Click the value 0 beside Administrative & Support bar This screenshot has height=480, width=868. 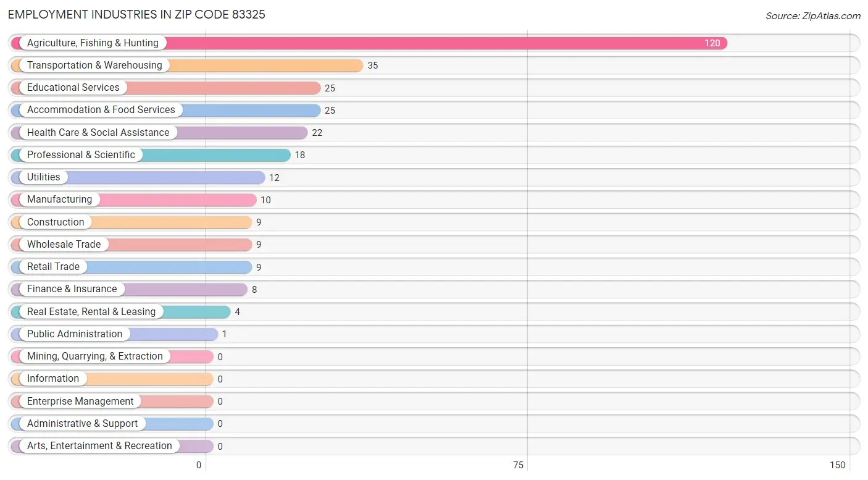(220, 424)
